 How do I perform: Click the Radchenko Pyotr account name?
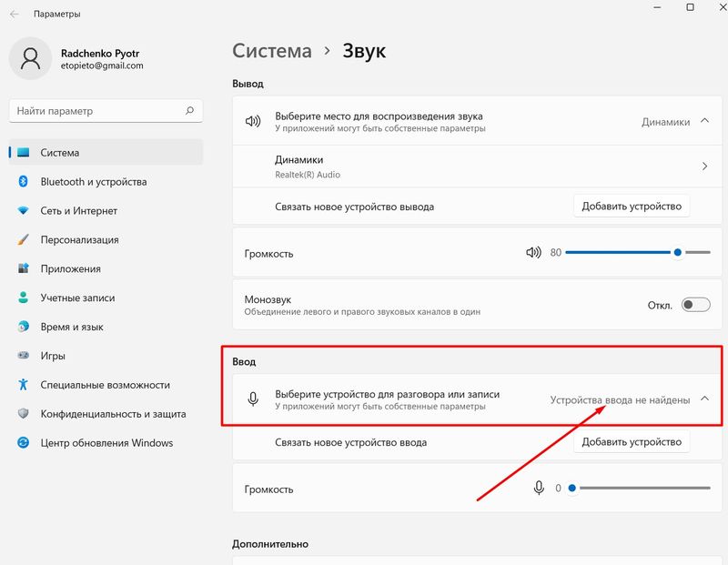pos(100,54)
